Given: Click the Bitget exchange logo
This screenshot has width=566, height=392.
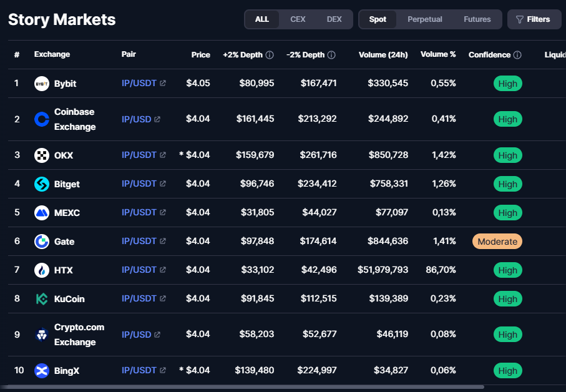Looking at the screenshot, I should pos(42,184).
